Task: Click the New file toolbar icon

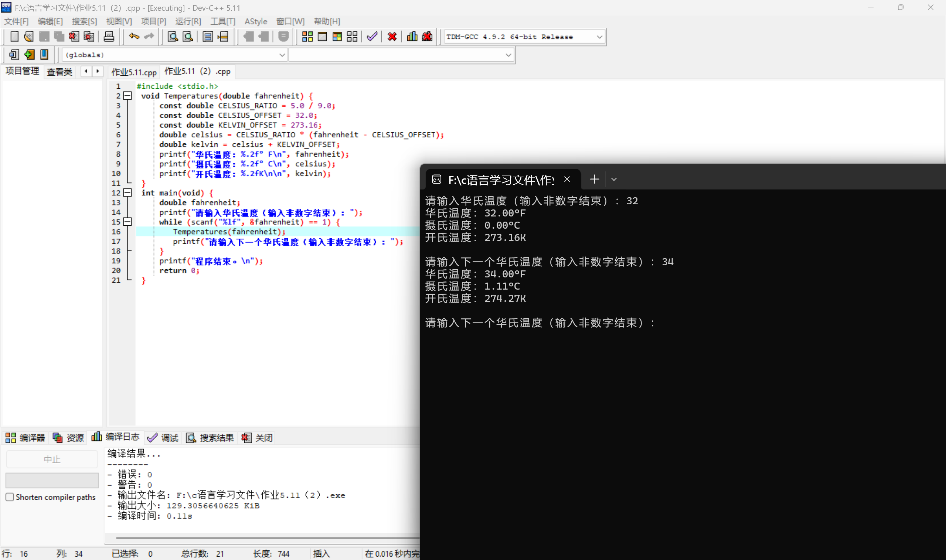Action: point(14,37)
